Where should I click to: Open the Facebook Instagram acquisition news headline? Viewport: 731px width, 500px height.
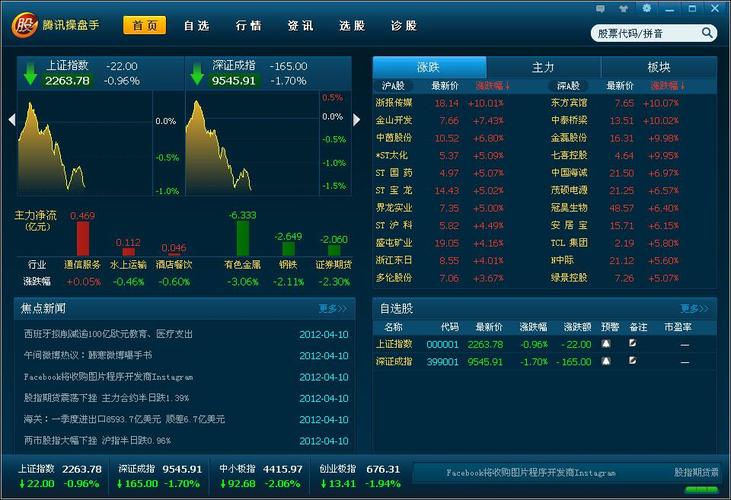(108, 377)
